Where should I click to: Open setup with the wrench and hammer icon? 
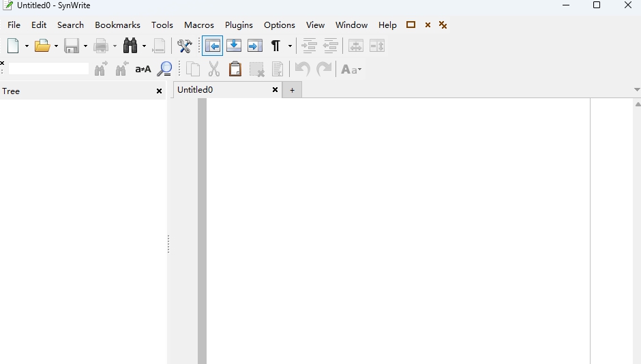[184, 46]
